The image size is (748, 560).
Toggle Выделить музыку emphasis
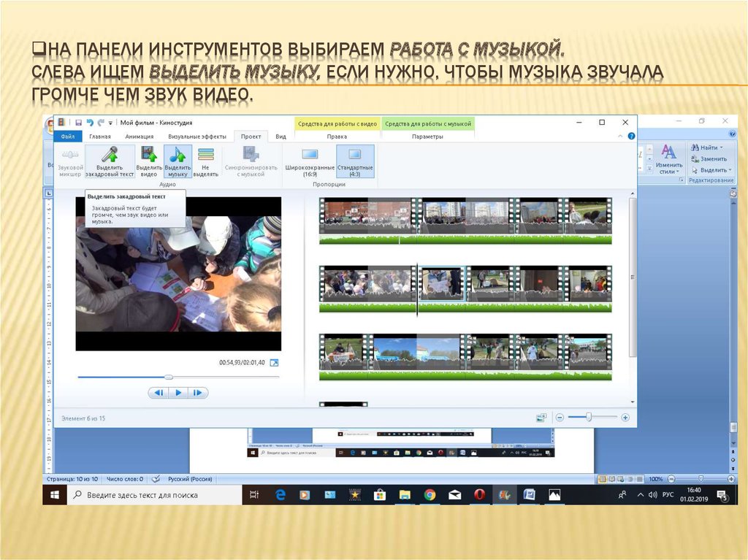pos(178,161)
